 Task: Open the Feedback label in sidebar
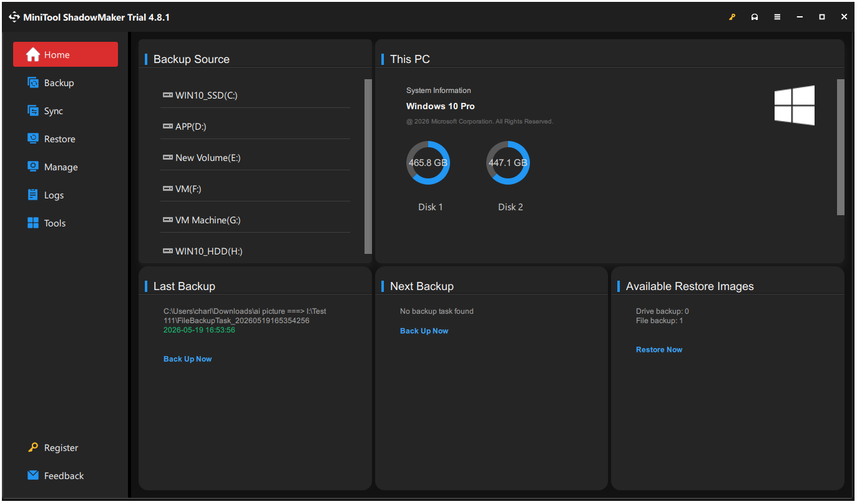click(64, 476)
